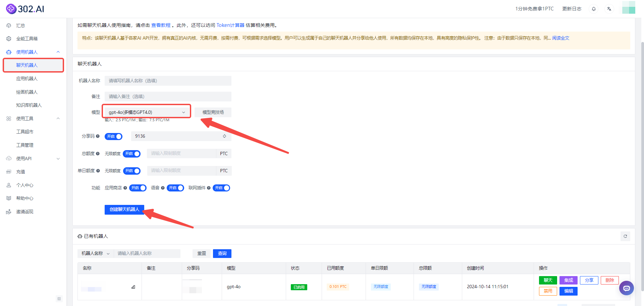Click the 汇总 dashboard icon
Image resolution: width=644 pixels, height=306 pixels.
[x=9, y=26]
